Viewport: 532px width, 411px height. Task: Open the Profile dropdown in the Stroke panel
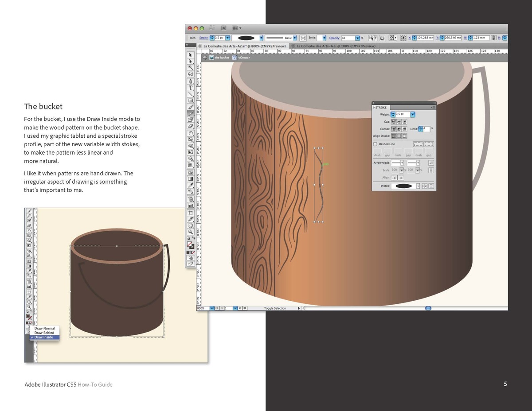(418, 186)
